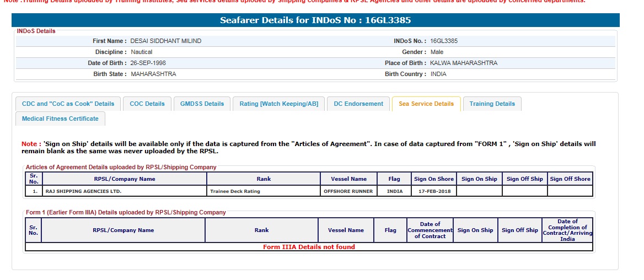The image size is (644, 280).
Task: Select the OFFSHORE RUNNER vessel name cell
Action: (x=348, y=191)
